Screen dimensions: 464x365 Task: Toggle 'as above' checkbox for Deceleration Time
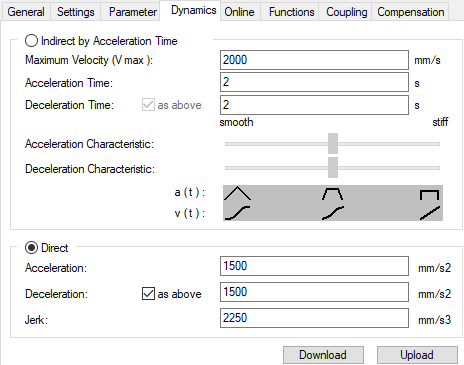click(148, 105)
